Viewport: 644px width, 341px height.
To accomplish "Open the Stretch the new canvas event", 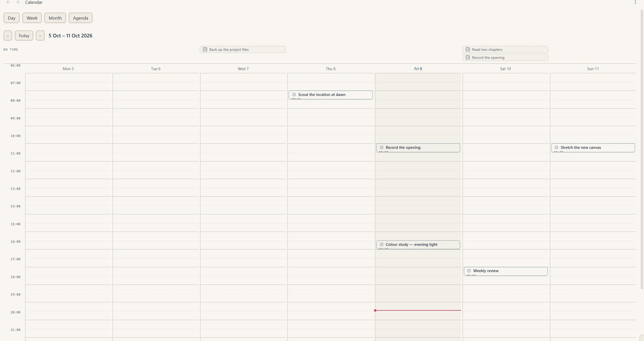I will coord(593,148).
